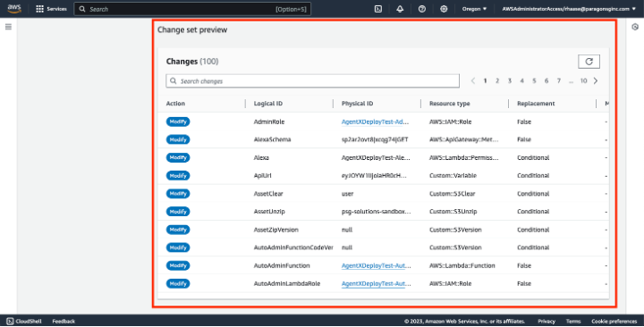The height and width of the screenshot is (327, 644).
Task: Open Cookie preferences in footer
Action: (x=614, y=322)
